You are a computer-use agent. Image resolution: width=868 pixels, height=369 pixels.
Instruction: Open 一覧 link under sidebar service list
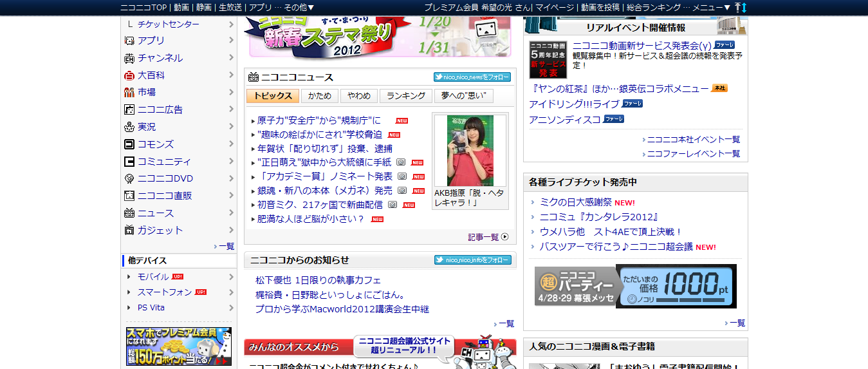(x=226, y=246)
